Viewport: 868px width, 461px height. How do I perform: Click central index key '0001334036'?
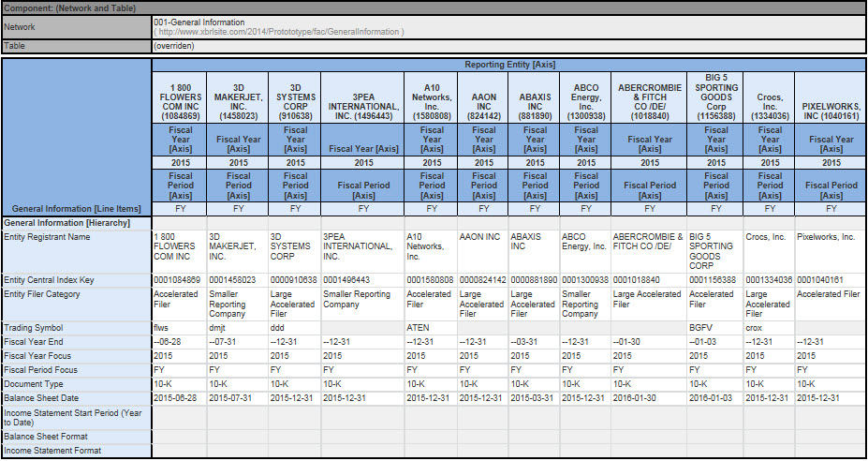click(770, 280)
